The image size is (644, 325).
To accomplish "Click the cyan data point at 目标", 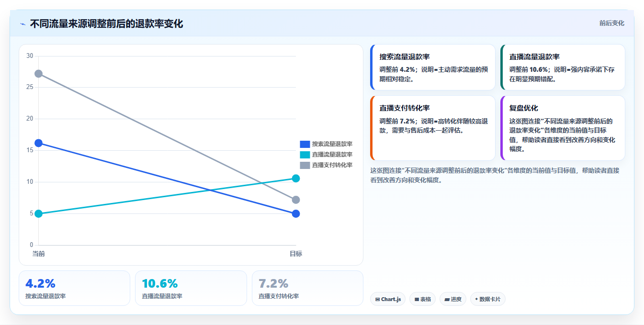I will point(296,179).
